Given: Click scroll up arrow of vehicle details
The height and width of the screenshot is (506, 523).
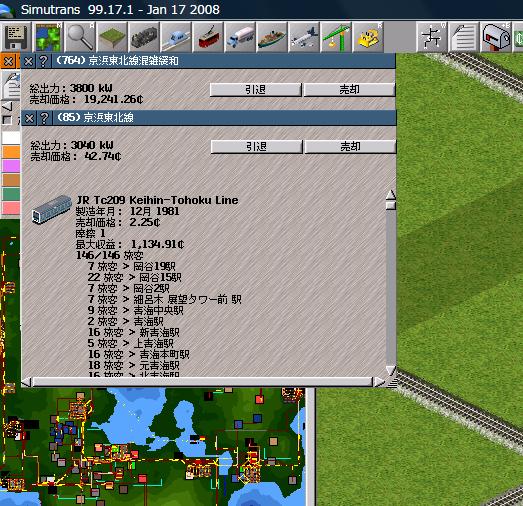Looking at the screenshot, I should coord(391,195).
